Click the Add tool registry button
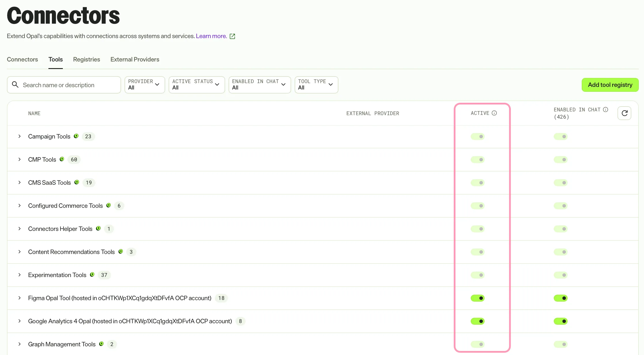This screenshot has height=355, width=644. [610, 85]
